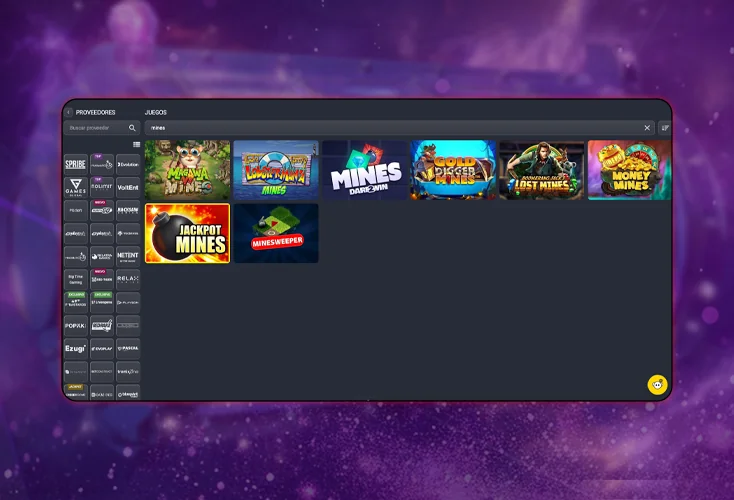
Task: Select the VoltEnt provider
Action: [128, 187]
